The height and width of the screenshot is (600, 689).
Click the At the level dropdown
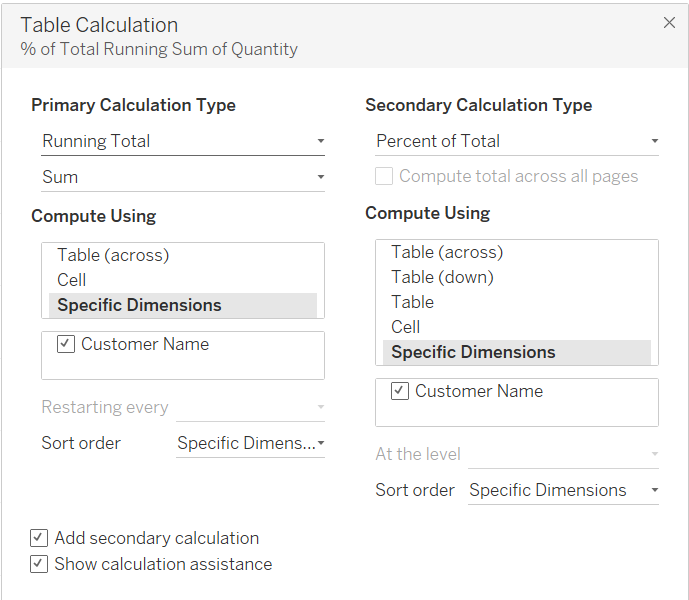pyautogui.click(x=563, y=454)
